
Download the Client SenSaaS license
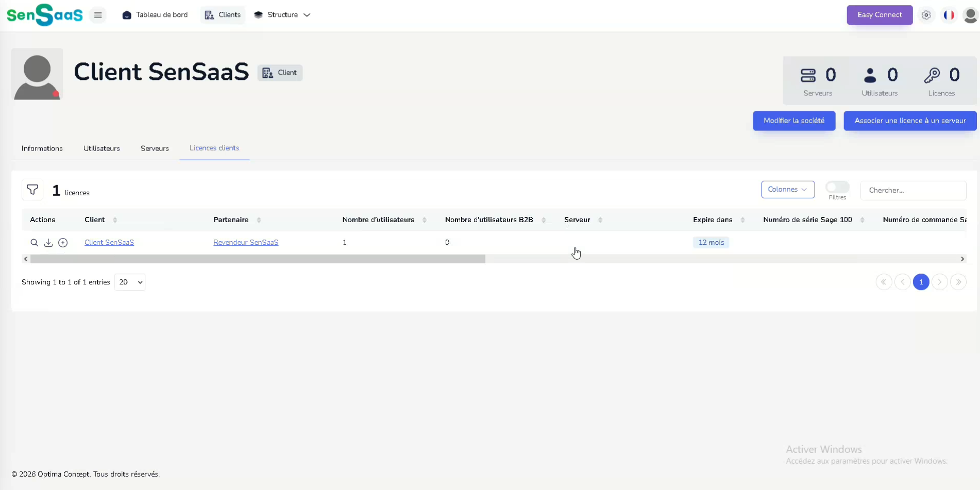[x=48, y=243]
